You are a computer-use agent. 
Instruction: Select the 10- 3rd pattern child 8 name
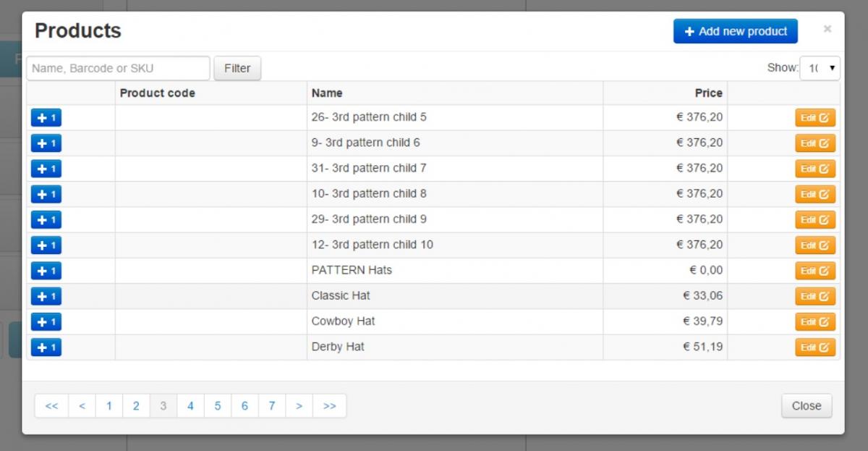[369, 193]
